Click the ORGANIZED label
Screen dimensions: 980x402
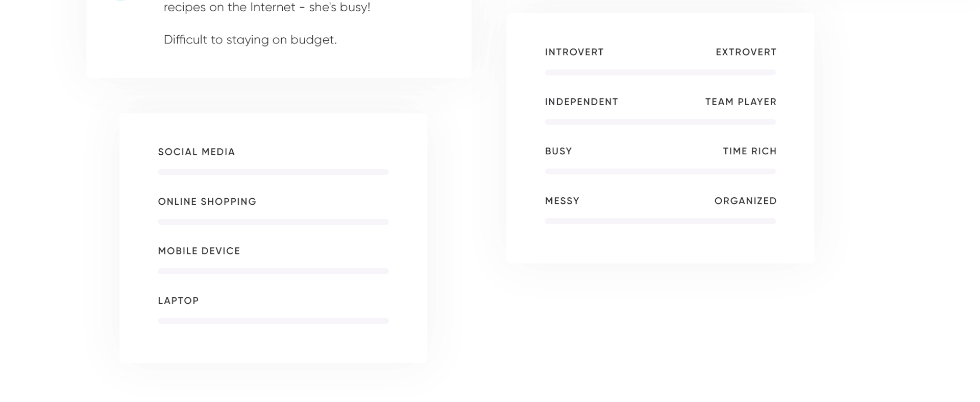point(745,201)
